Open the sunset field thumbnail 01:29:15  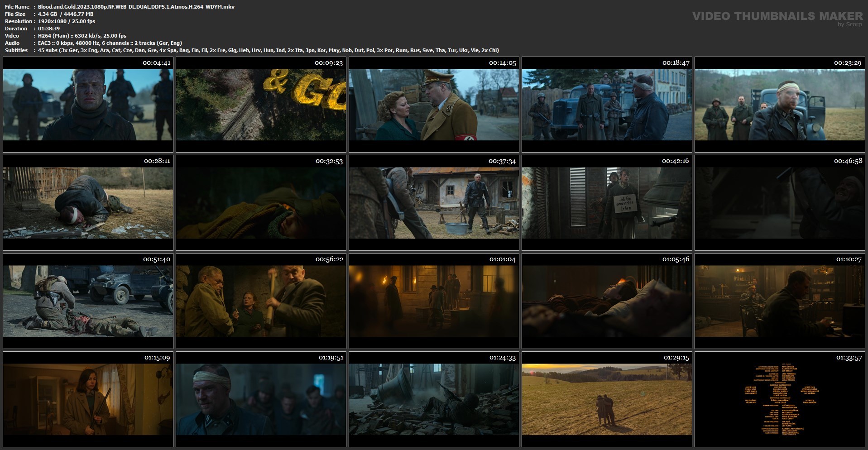(x=607, y=399)
